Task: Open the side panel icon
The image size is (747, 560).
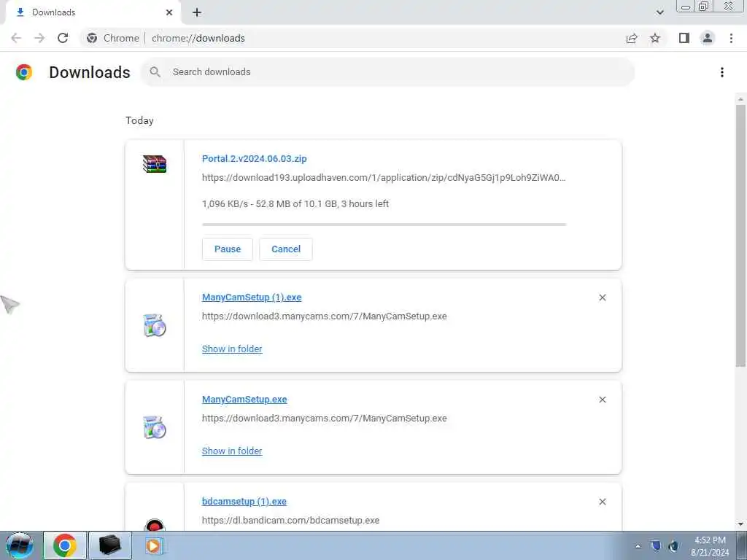Action: pos(684,38)
